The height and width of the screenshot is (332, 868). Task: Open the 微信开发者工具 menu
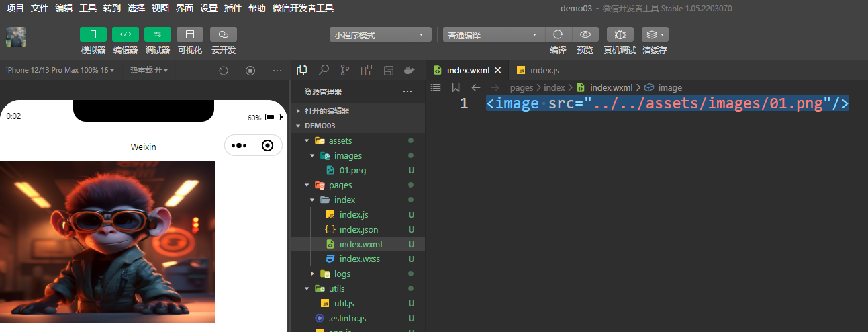[303, 8]
